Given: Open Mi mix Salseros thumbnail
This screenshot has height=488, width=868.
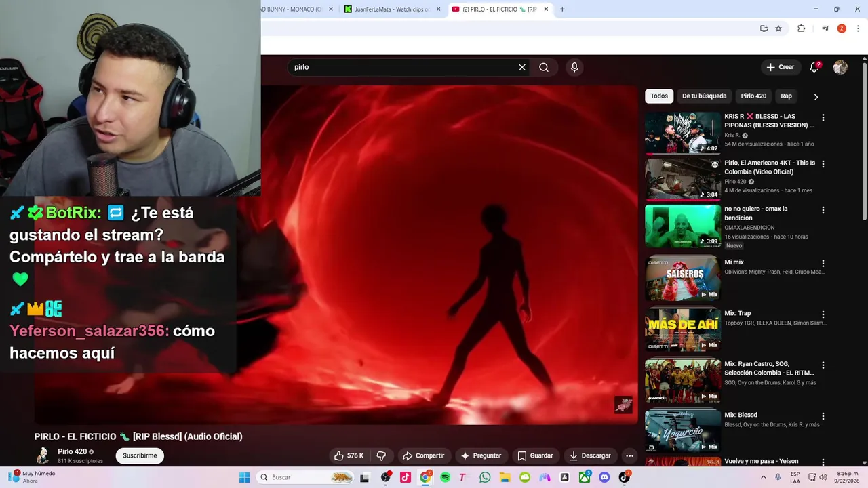Looking at the screenshot, I should click(683, 279).
